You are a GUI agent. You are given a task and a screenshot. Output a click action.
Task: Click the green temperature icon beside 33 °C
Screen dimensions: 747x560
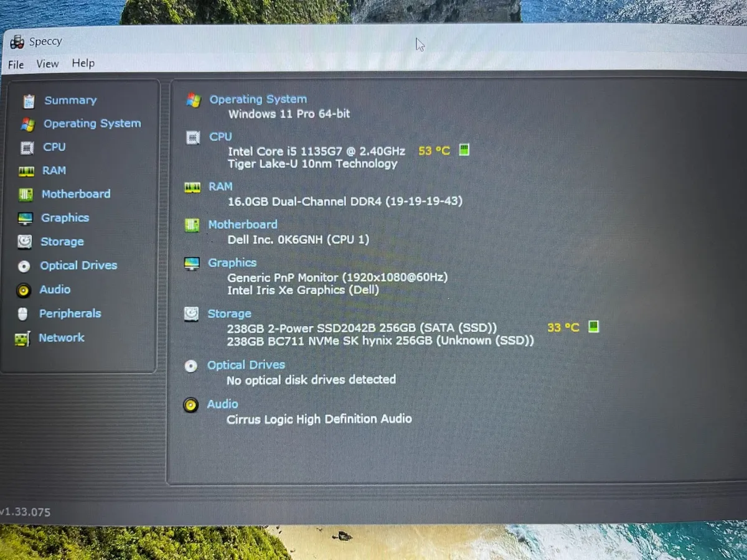click(x=593, y=326)
